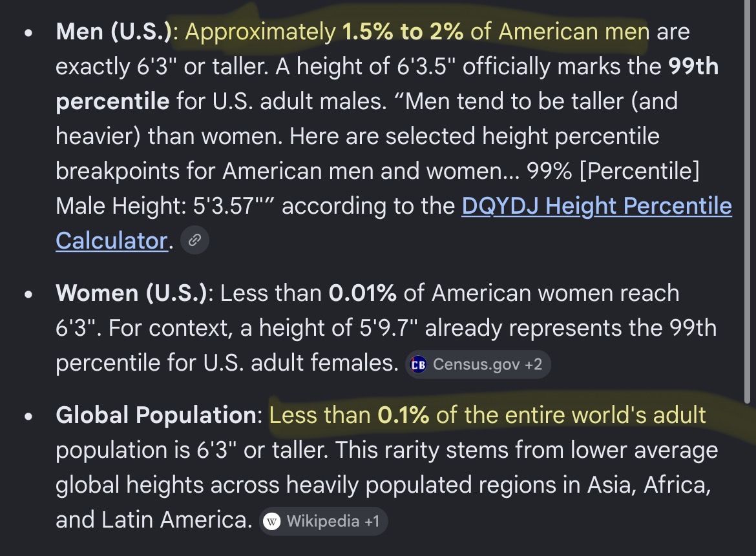Click the bullet point beside Men (U.S.)
The image size is (756, 556).
(28, 33)
